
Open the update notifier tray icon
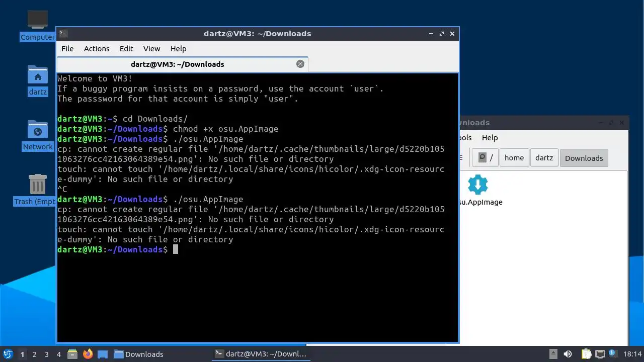612,353
